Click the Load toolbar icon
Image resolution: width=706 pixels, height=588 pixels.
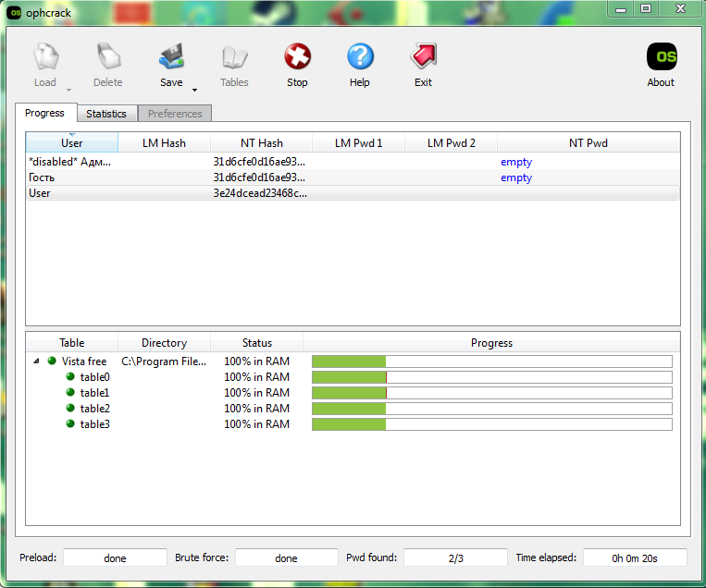[x=45, y=57]
